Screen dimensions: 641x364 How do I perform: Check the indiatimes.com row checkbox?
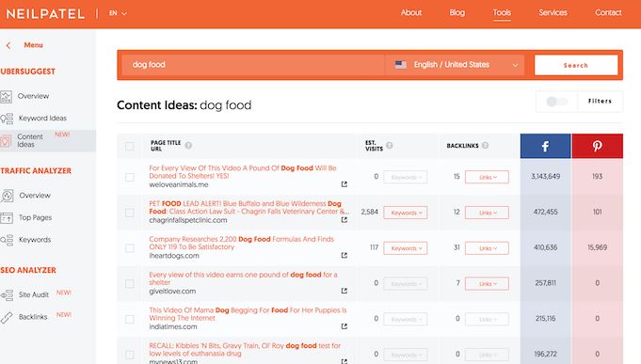tap(130, 320)
